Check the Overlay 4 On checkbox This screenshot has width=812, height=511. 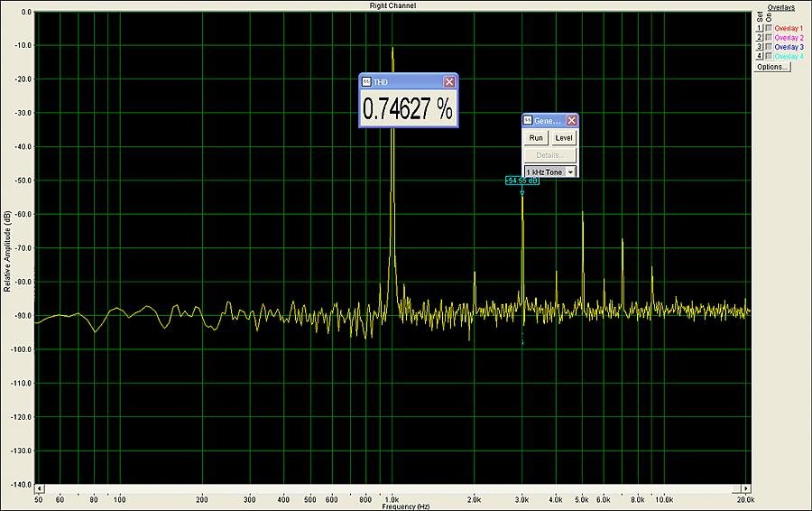click(x=769, y=56)
